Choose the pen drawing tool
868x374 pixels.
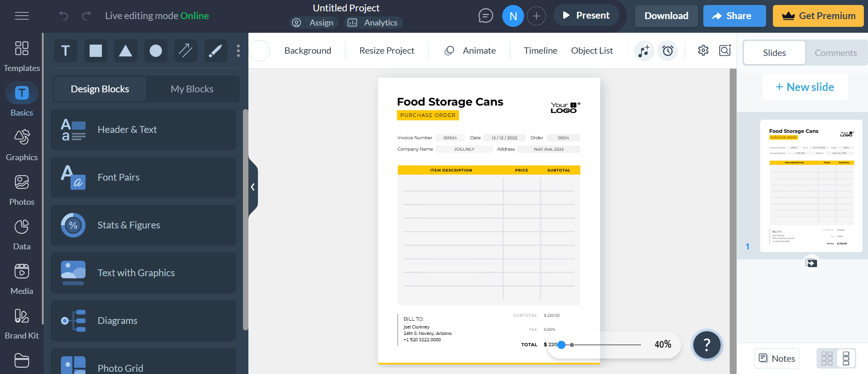(x=215, y=51)
